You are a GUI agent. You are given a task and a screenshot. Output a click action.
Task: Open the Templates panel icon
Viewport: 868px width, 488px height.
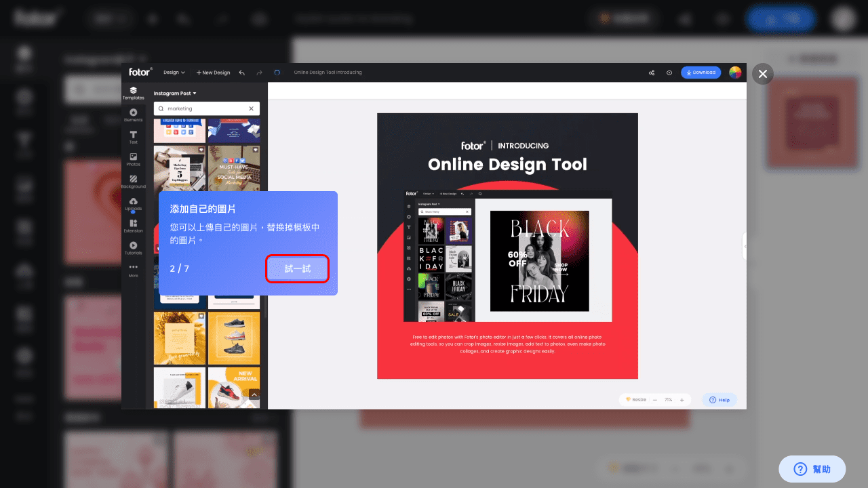[133, 93]
